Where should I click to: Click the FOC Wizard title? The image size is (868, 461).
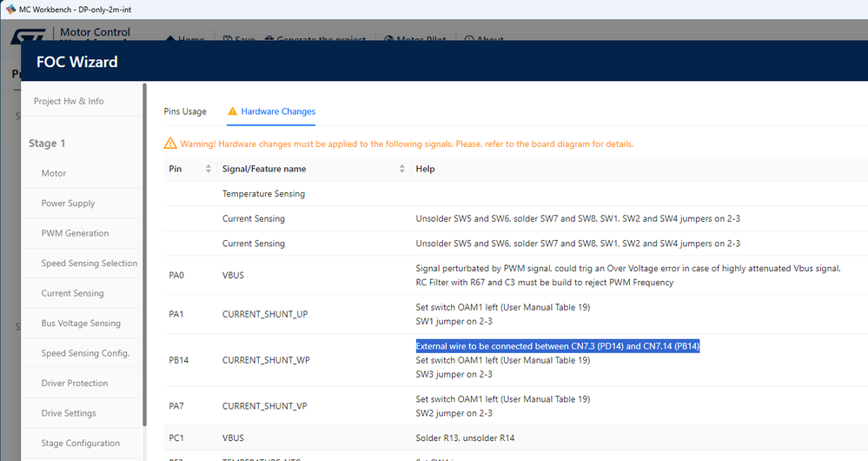point(77,62)
